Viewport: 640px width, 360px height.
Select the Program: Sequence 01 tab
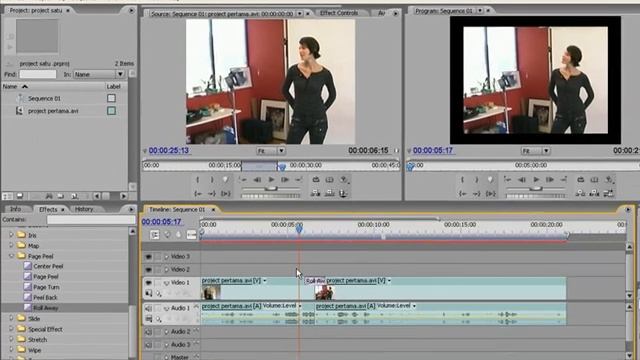(444, 11)
